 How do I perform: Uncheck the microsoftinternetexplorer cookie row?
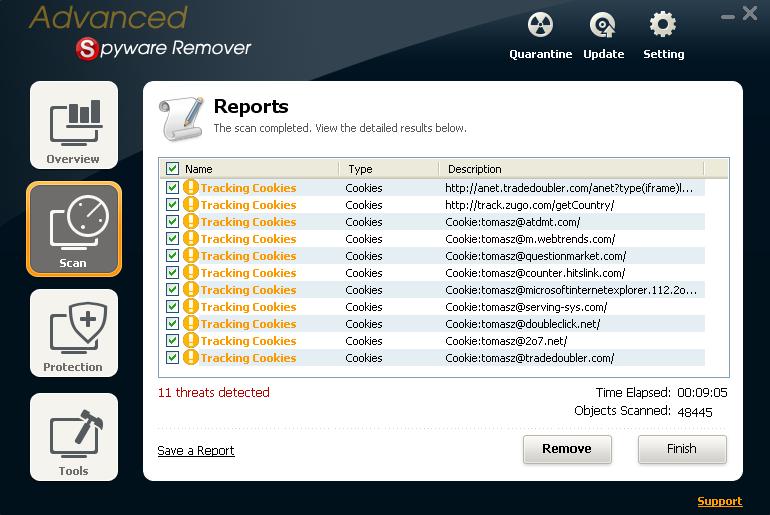coord(172,290)
